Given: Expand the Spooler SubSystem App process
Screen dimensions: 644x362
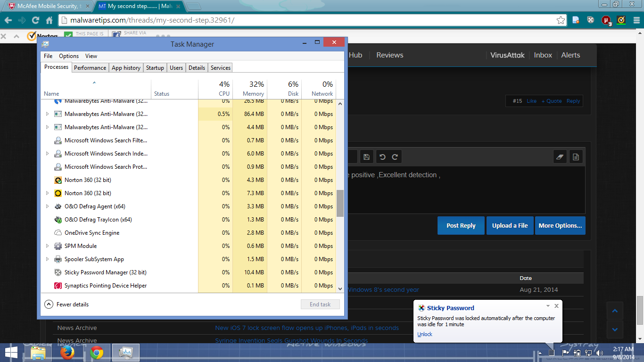Looking at the screenshot, I should pos(47,259).
